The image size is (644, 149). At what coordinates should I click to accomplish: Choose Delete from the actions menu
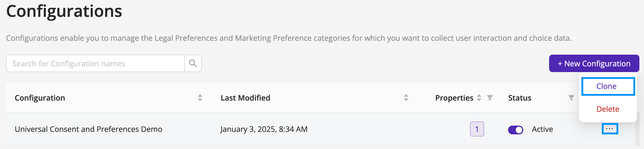(608, 109)
